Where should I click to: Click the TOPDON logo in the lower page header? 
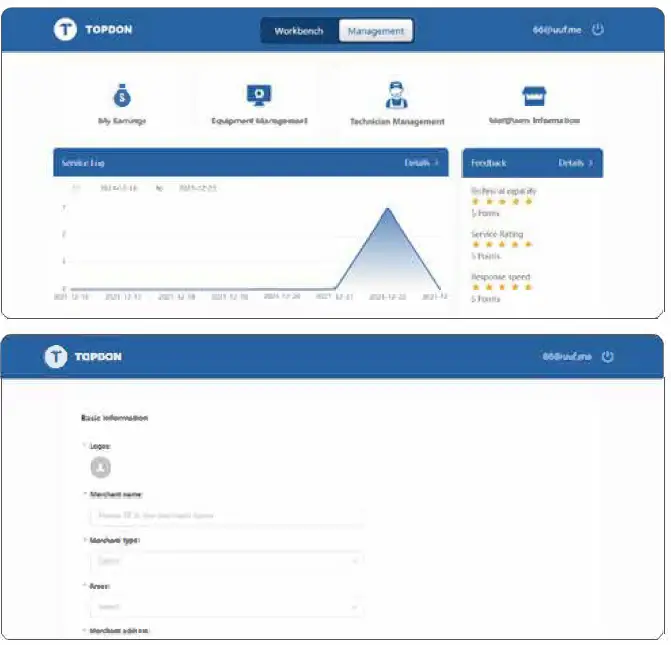83,357
